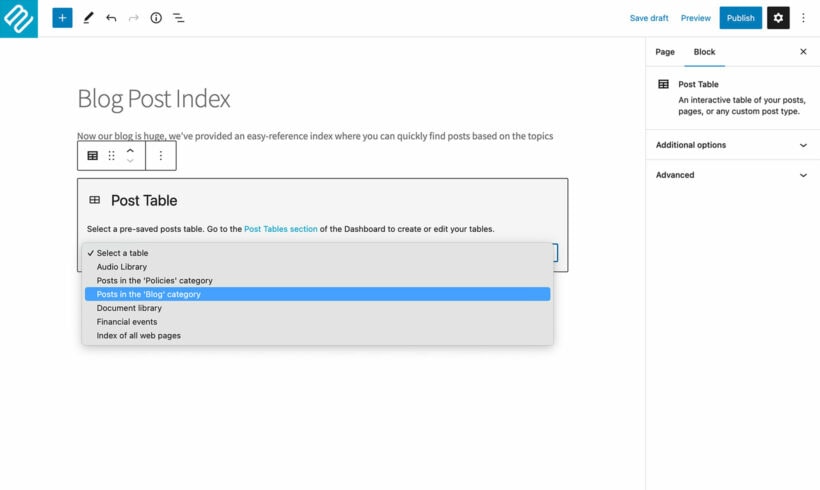Screen dimensions: 820x490
Task: Expand the Additional options panel
Action: tap(731, 145)
